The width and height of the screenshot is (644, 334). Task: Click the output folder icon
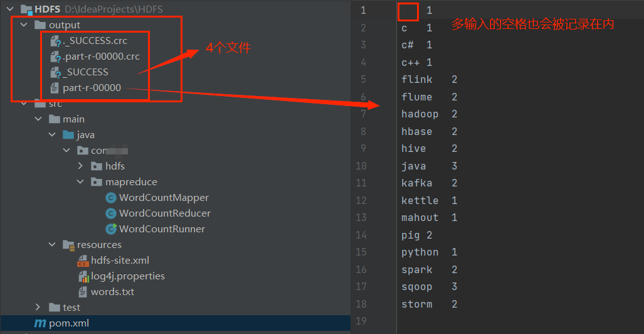tap(40, 24)
